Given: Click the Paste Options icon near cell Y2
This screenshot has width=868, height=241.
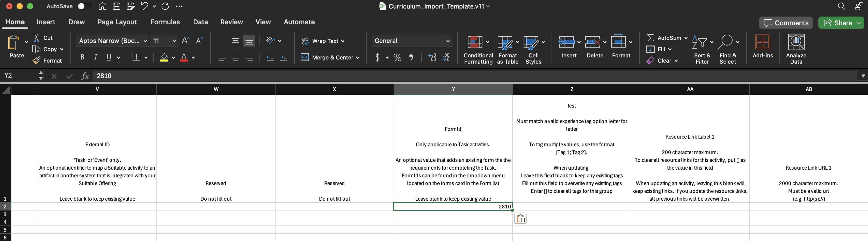Looking at the screenshot, I should [520, 219].
